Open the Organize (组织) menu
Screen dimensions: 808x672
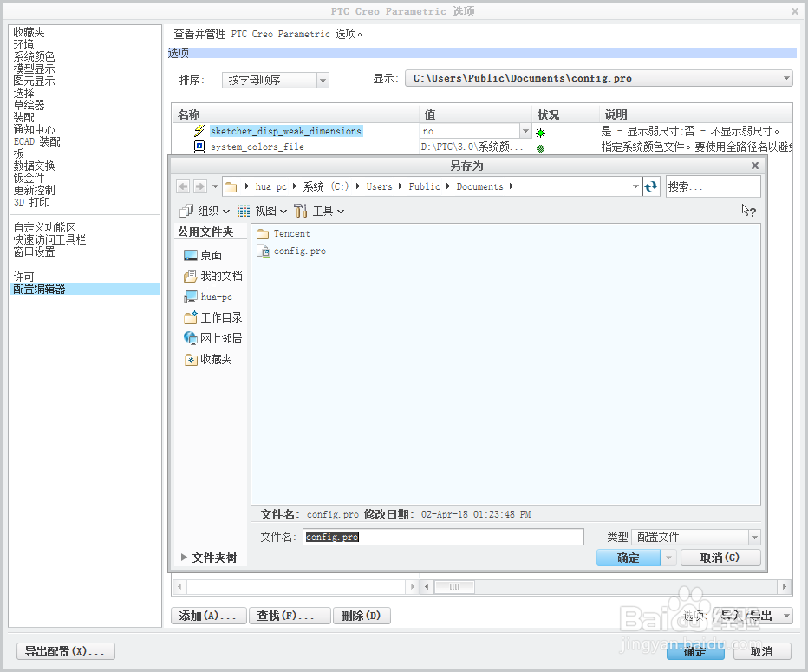tap(205, 211)
